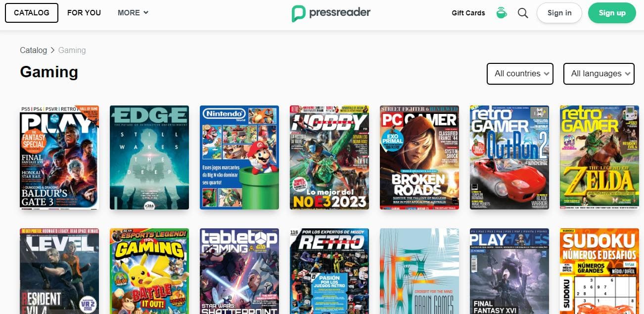
Task: Open the search magnifier icon
Action: (x=523, y=13)
